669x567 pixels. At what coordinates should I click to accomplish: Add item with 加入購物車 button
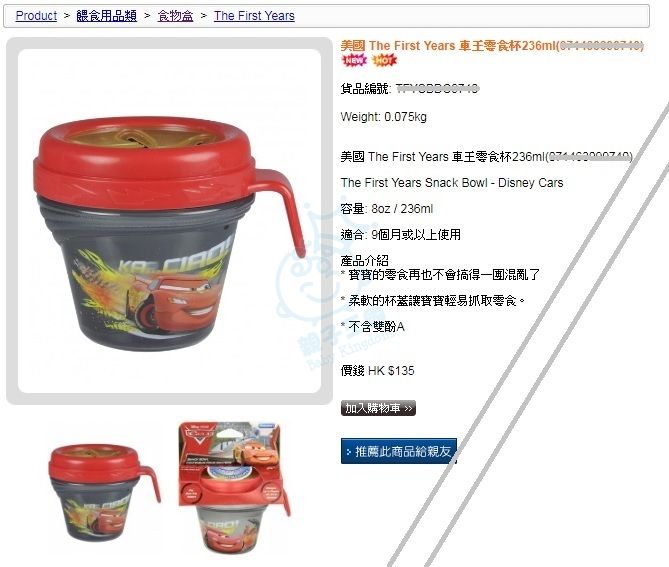[378, 408]
